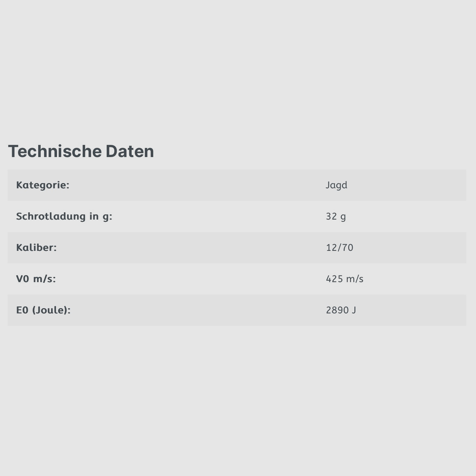Select the '12/70' caliber value
Image resolution: width=476 pixels, height=476 pixels.
click(x=339, y=247)
